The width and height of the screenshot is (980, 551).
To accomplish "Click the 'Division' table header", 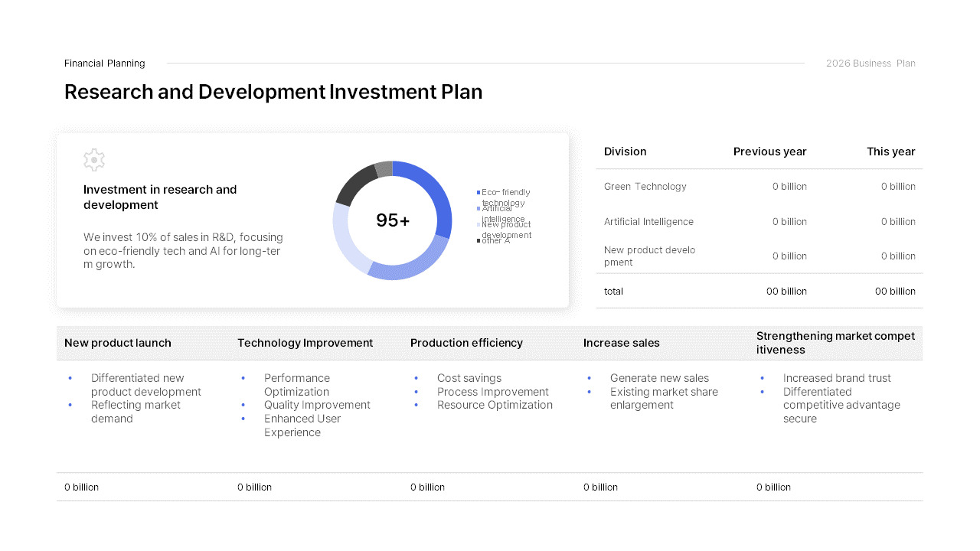I will [626, 152].
